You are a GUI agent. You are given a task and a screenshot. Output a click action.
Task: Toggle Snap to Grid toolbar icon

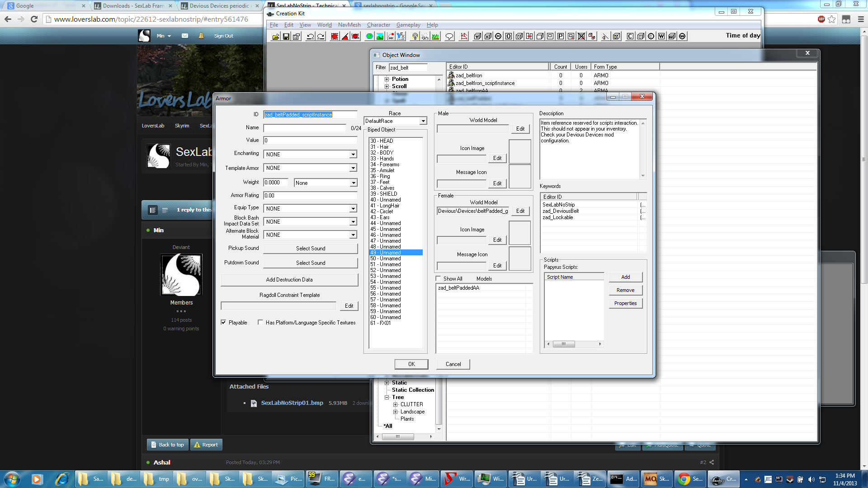[335, 36]
